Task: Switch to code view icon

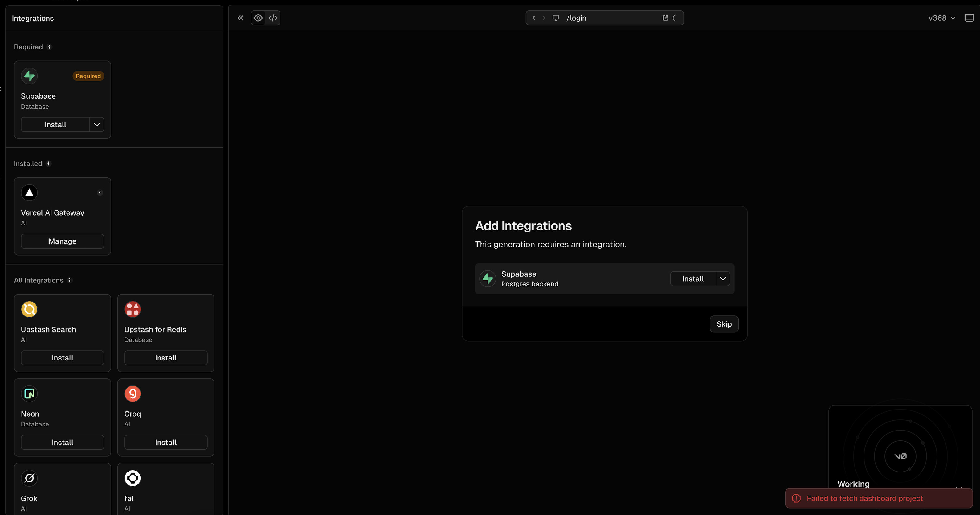Action: coord(273,18)
